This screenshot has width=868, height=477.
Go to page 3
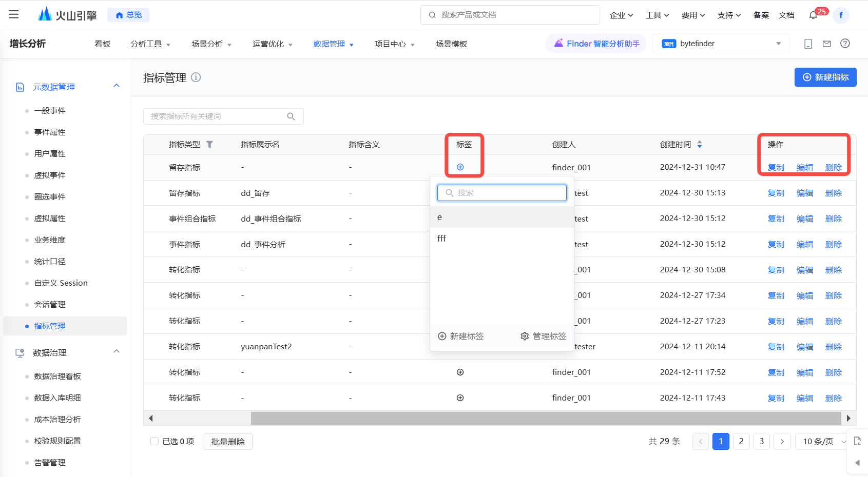(762, 442)
